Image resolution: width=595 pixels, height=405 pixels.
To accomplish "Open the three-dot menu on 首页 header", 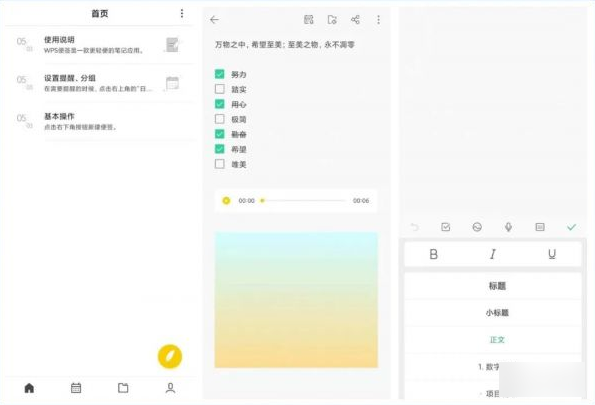I will pos(182,14).
